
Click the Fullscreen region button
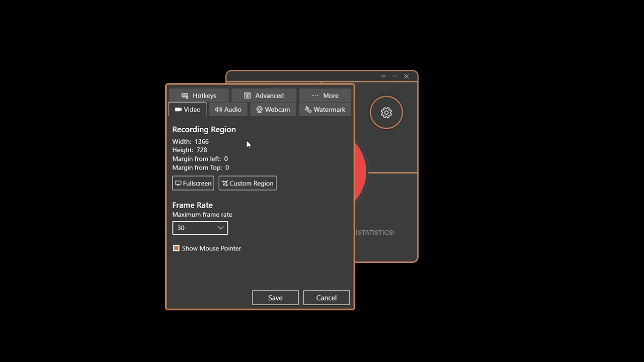tap(193, 183)
